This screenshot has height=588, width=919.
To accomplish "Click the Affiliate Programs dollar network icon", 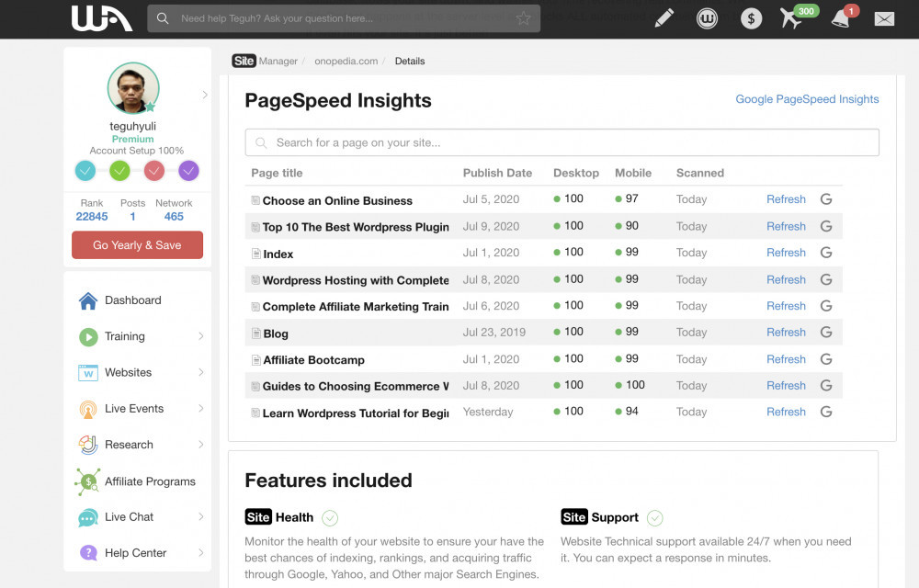I will click(x=88, y=481).
